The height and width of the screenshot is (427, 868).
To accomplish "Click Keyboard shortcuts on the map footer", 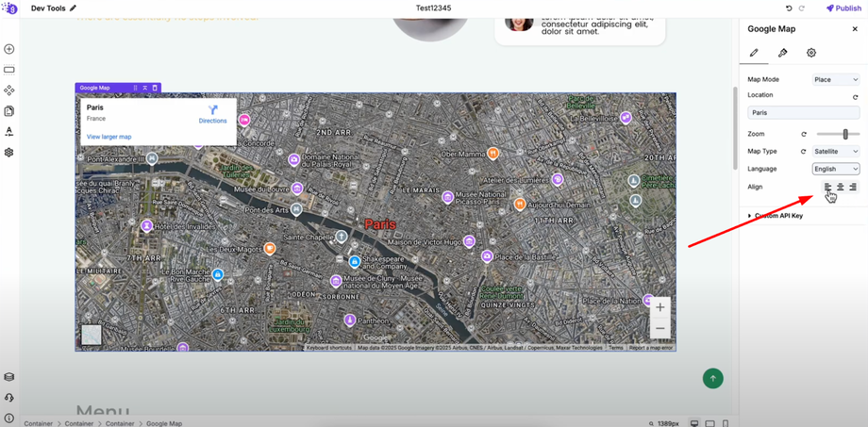I will pyautogui.click(x=329, y=348).
